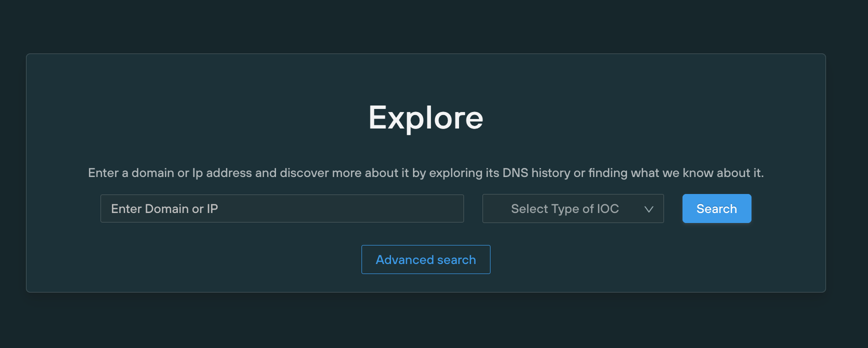868x348 pixels.
Task: Open the Select Type of IOC dropdown
Action: pos(572,208)
